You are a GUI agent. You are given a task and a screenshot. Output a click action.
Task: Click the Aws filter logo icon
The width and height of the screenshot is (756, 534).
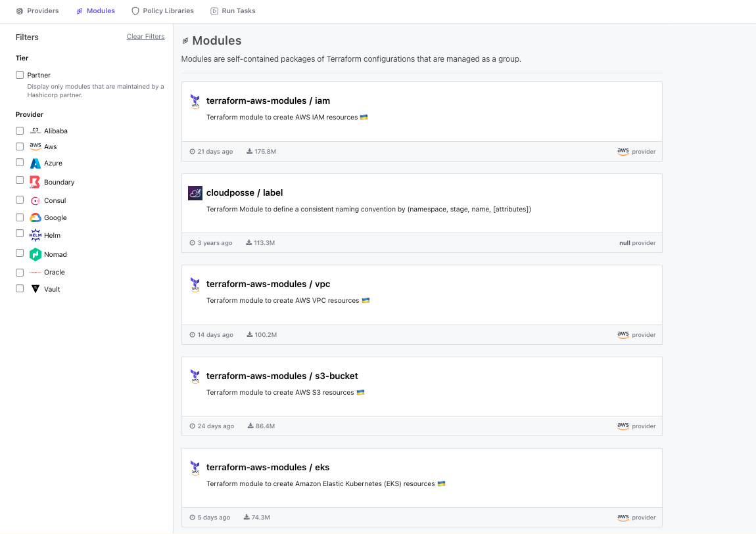(35, 146)
